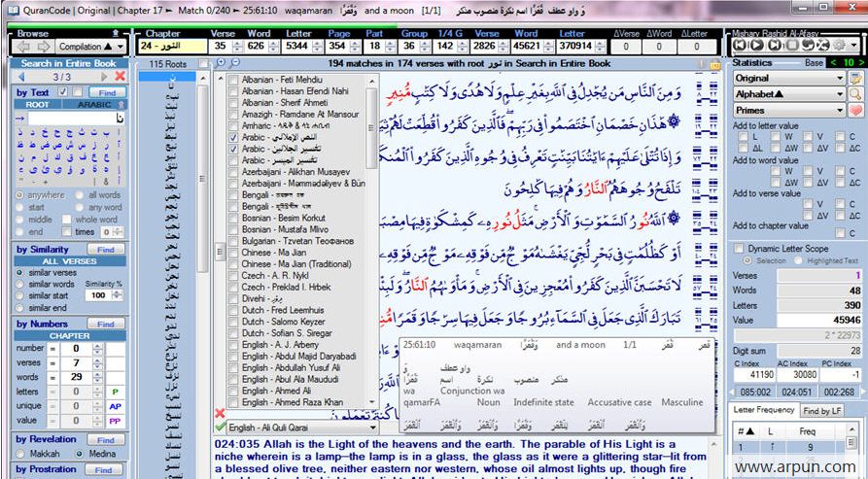Screen dimensions: 868x479
Task: Click Find button in by Similarity section
Action: 106,250
